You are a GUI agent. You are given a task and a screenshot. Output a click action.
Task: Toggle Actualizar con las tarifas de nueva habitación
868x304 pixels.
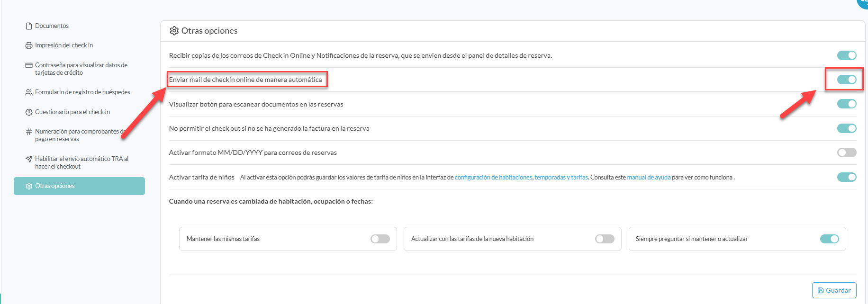click(605, 239)
